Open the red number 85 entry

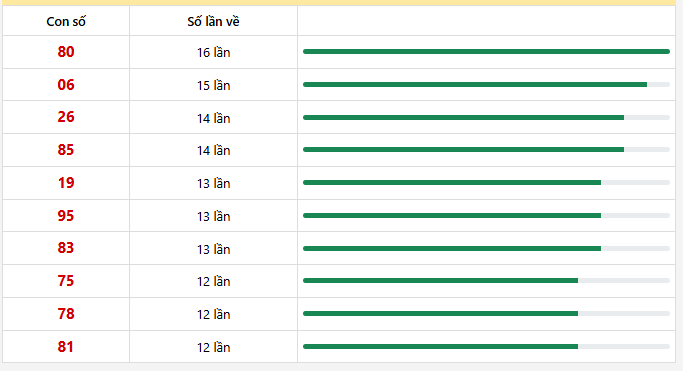[66, 150]
